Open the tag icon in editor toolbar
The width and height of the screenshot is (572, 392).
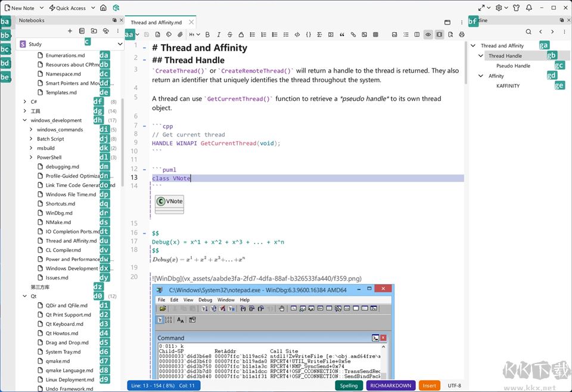pyautogui.click(x=169, y=35)
